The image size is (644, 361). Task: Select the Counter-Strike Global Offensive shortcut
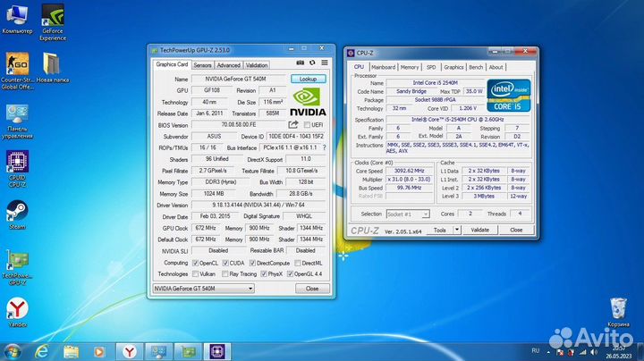[x=17, y=71]
